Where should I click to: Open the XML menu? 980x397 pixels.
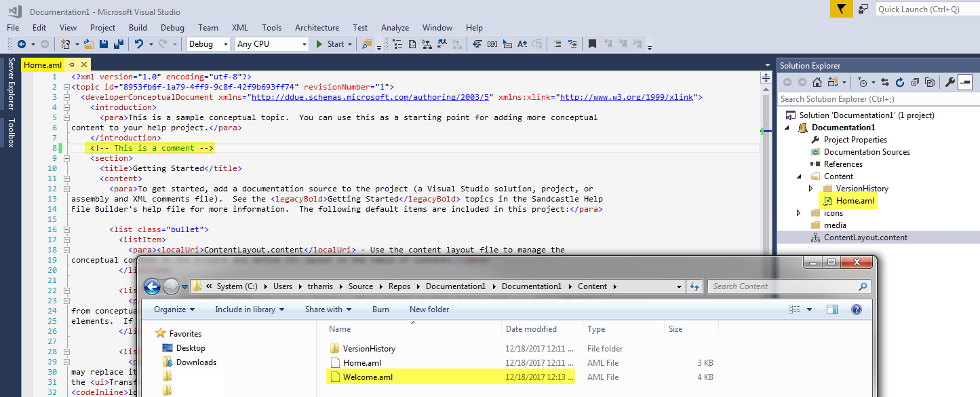coord(240,28)
